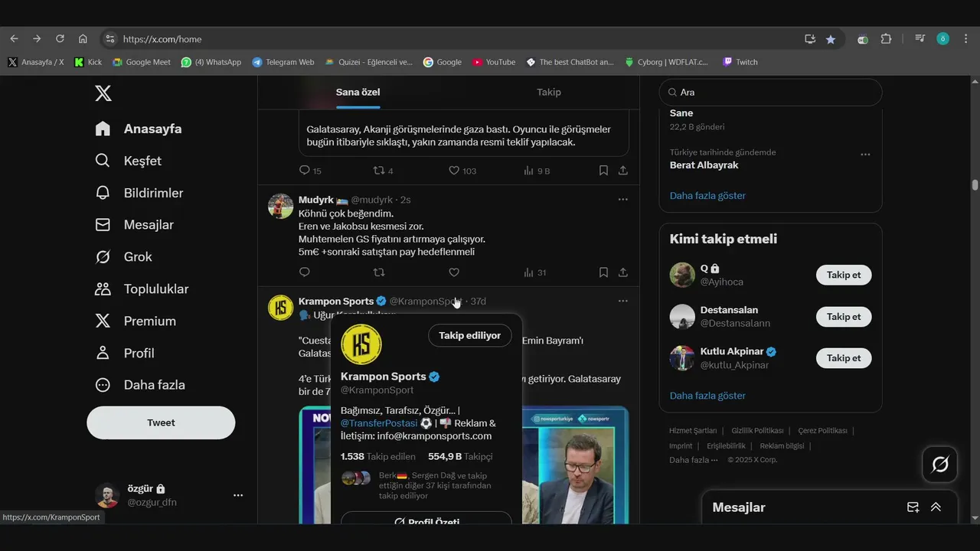Bookmark the Mudyrk tweet
Screen dimensions: 980x551
(x=603, y=272)
